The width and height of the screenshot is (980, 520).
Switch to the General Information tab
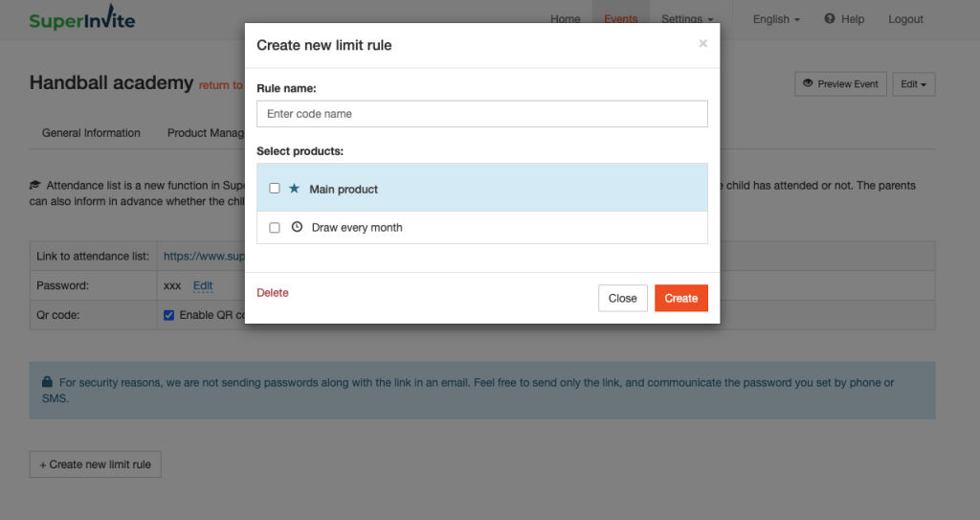91,133
